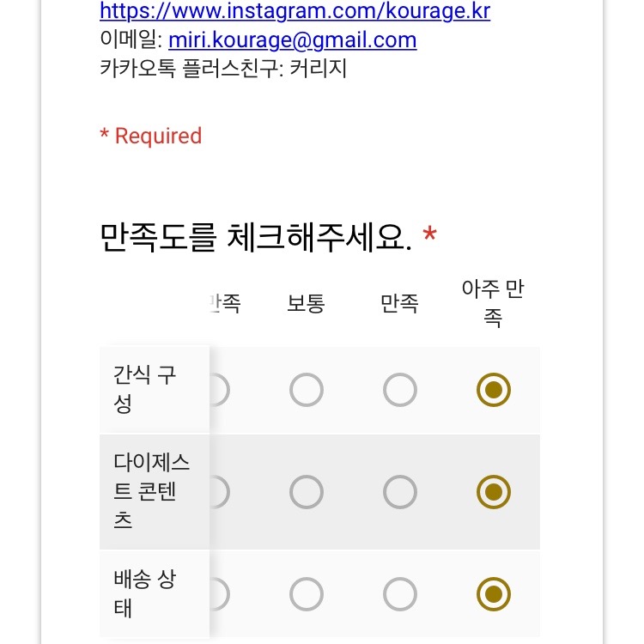
Task: Click the 배송 상태 row label
Action: 145,594
